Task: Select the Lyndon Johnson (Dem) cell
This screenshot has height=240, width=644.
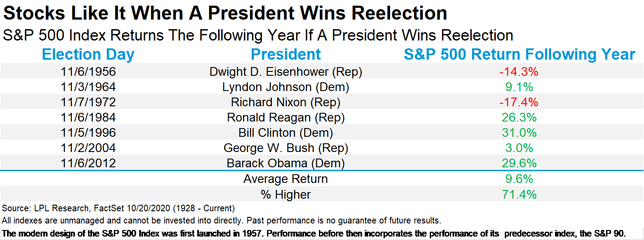Action: [286, 87]
